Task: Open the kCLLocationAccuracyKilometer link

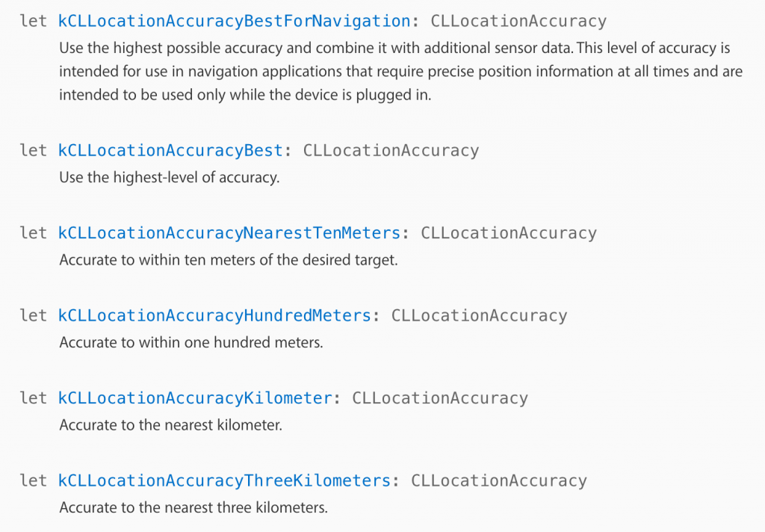Action: pyautogui.click(x=195, y=398)
